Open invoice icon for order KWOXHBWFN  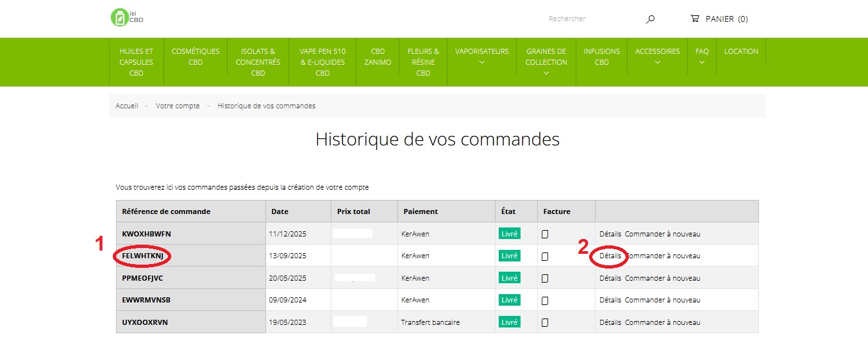pyautogui.click(x=545, y=234)
